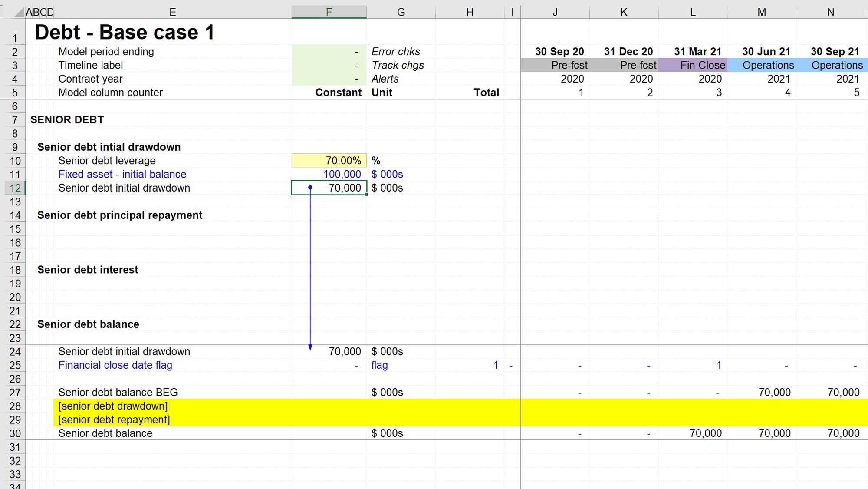The width and height of the screenshot is (868, 489).
Task: Click the 100,000 fixed asset balance cell
Action: 329,174
